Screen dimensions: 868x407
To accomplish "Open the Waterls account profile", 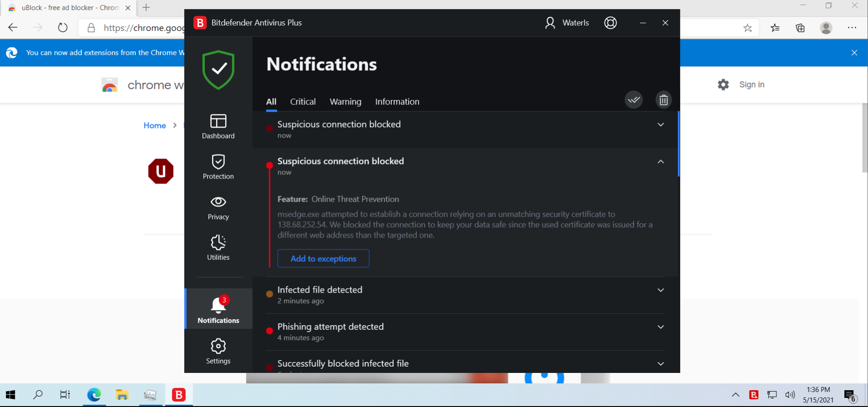I will 567,23.
